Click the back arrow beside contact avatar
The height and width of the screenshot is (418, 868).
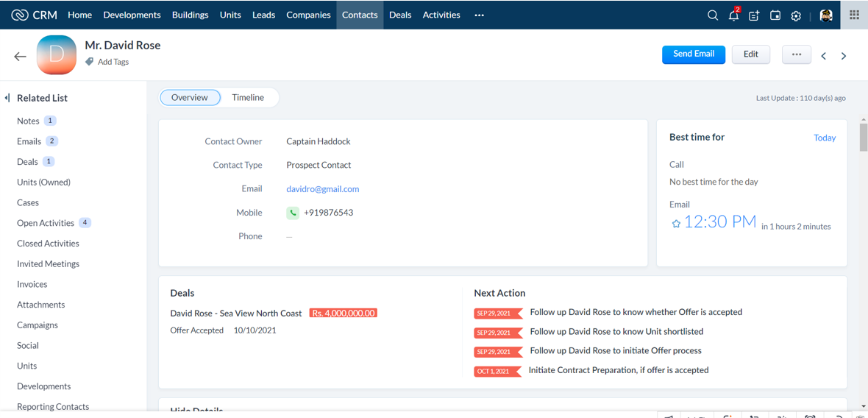(20, 56)
